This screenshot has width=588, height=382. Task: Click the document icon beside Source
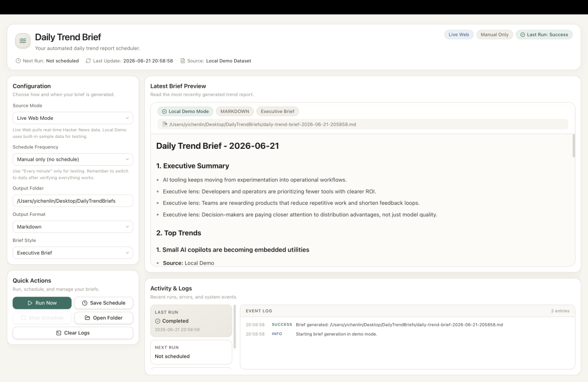183,61
